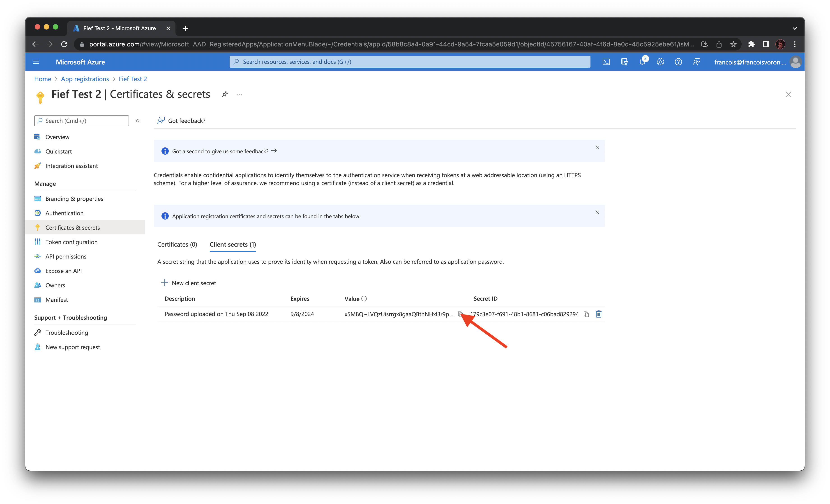The height and width of the screenshot is (504, 830).
Task: Dismiss the feedback notification banner
Action: click(597, 147)
